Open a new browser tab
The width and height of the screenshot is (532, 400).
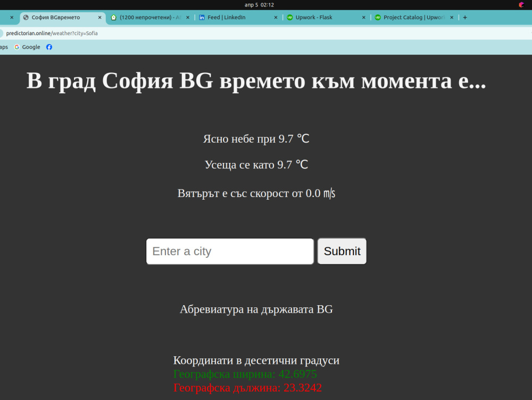click(465, 18)
